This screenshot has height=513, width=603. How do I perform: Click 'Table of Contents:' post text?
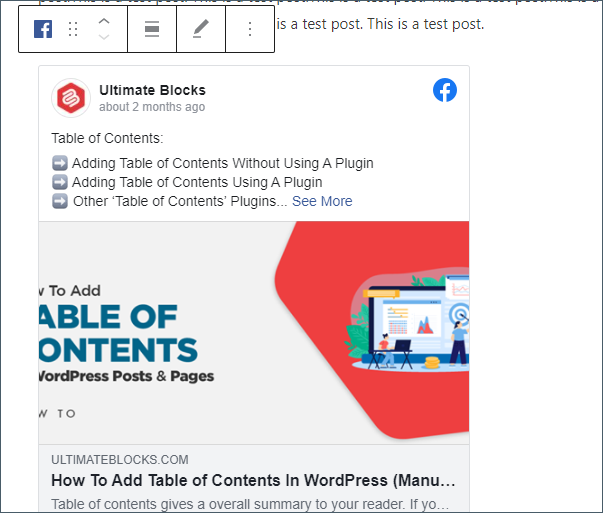pyautogui.click(x=107, y=138)
